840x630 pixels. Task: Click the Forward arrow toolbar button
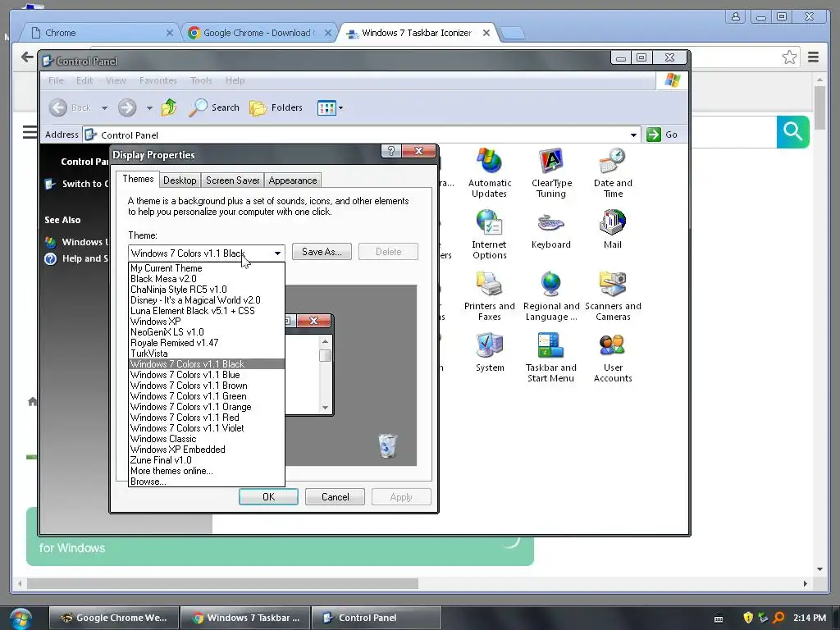[x=127, y=107]
